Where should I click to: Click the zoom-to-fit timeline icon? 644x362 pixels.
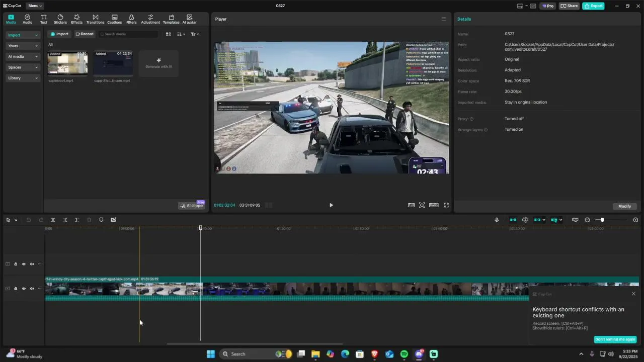(575, 220)
